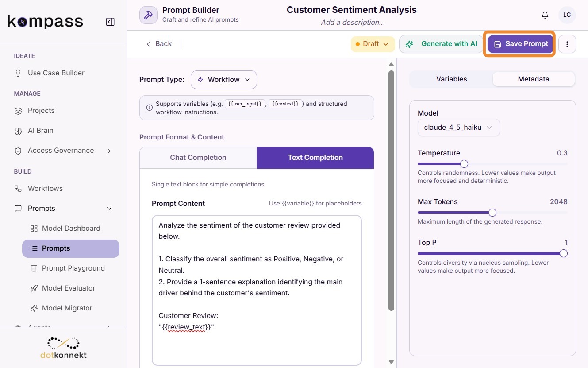Click the {{user_input}} variable chip
This screenshot has height=368, width=588.
pos(246,104)
